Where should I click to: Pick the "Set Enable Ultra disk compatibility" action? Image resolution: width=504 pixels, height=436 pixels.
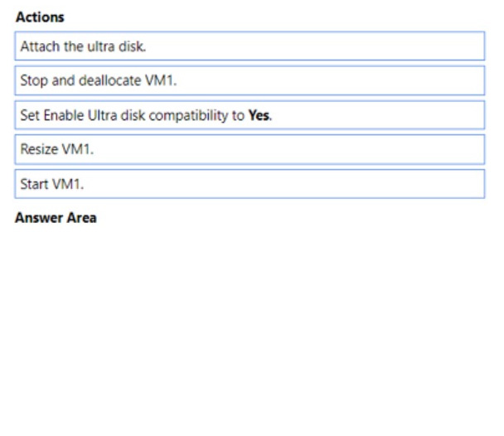click(249, 115)
